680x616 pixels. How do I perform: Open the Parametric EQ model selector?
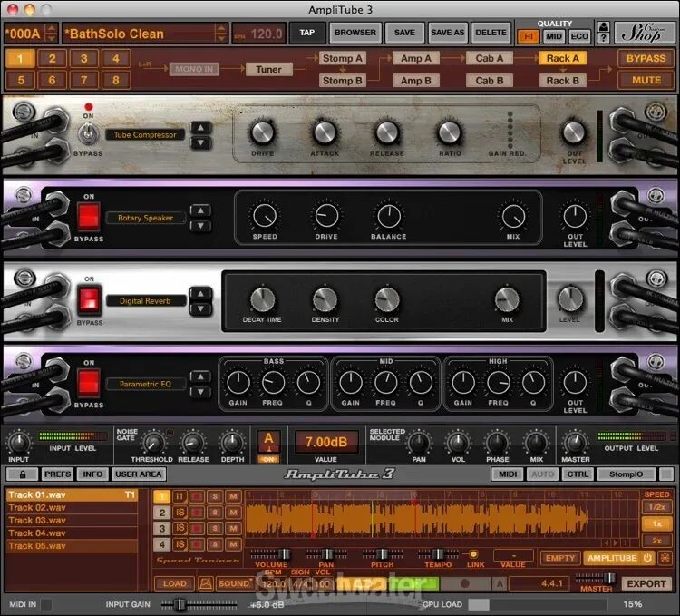(144, 384)
